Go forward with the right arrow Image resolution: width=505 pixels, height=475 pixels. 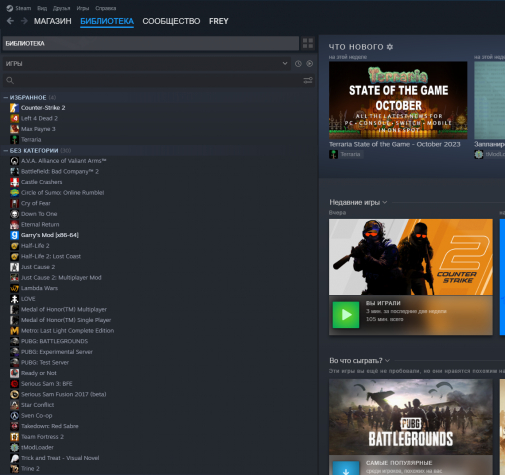pos(24,21)
